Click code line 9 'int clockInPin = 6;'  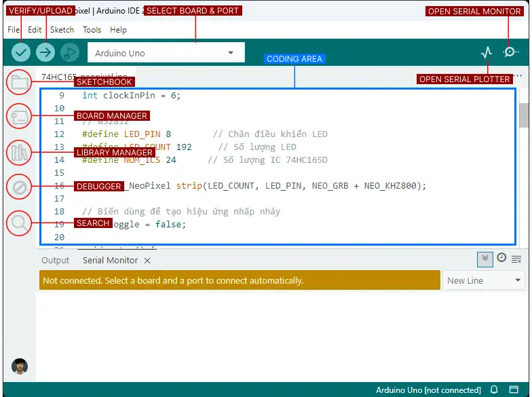click(132, 96)
